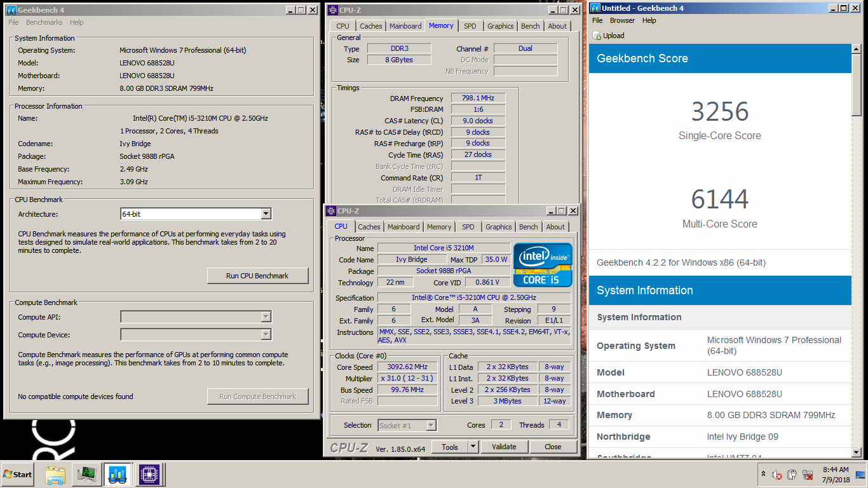Click the CPU-Z title bar icon on the Memory window
Screen dimensions: 868x488
tap(333, 10)
